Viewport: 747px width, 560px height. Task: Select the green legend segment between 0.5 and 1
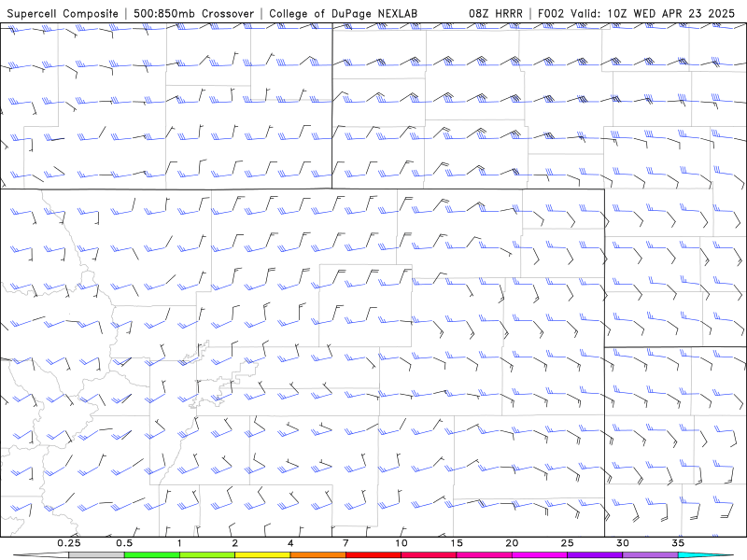pos(152,555)
